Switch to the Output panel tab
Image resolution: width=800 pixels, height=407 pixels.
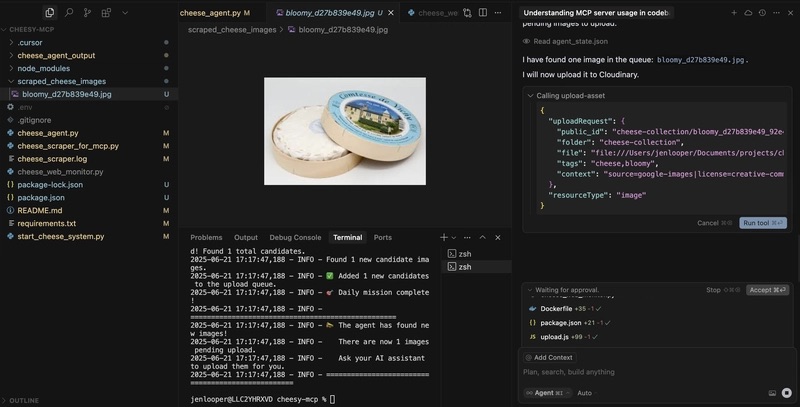245,237
